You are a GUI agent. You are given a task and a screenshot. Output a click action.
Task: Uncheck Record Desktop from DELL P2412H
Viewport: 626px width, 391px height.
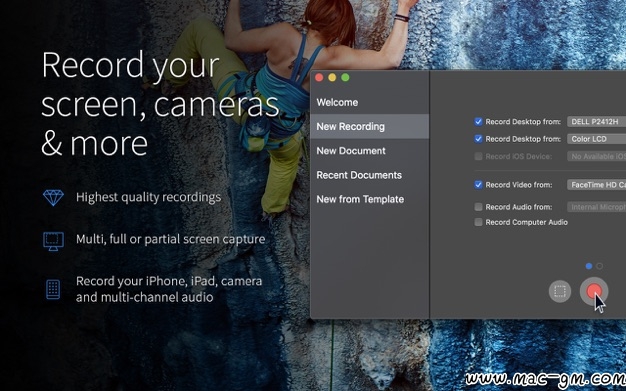tap(478, 121)
